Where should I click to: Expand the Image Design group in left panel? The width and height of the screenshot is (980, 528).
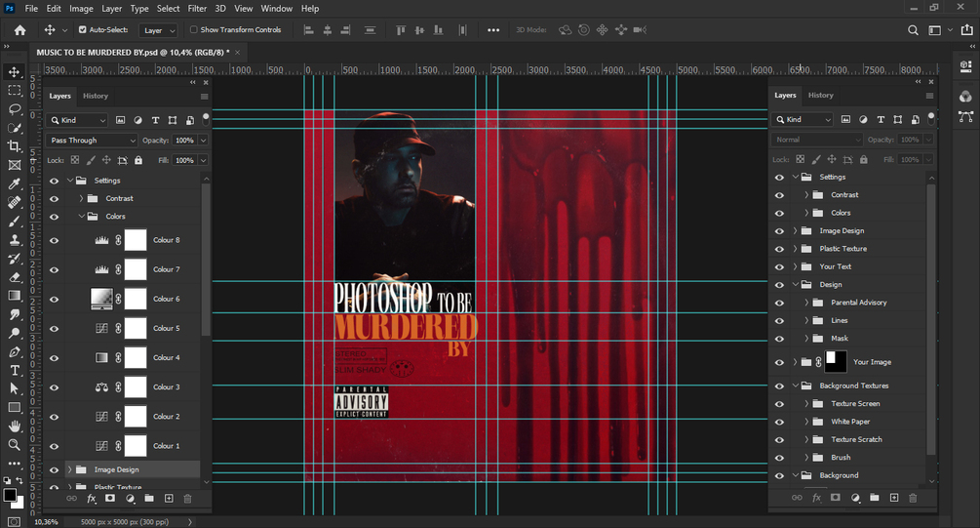coord(70,469)
